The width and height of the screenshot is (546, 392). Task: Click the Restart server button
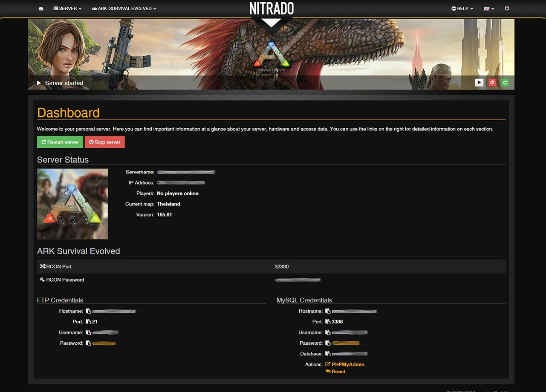[60, 142]
